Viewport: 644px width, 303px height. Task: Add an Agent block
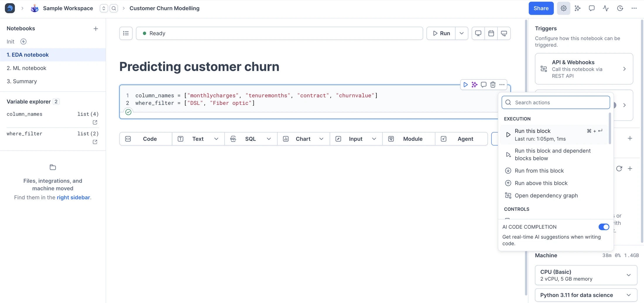[461, 139]
